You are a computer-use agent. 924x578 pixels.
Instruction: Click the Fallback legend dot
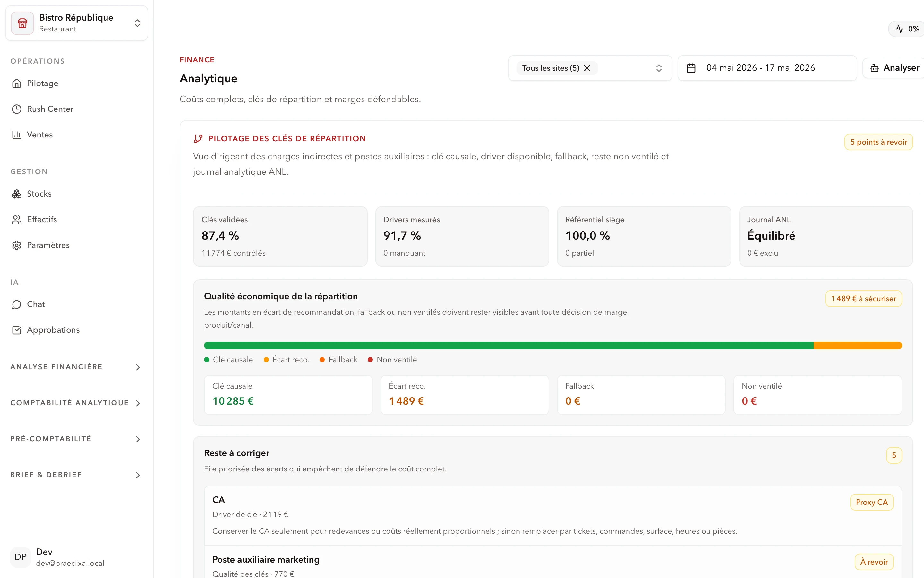[x=322, y=360]
